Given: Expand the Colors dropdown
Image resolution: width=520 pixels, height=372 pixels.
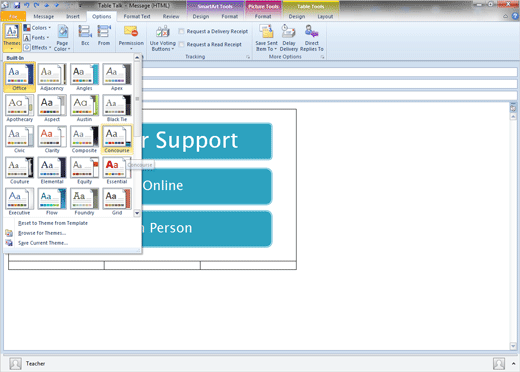Looking at the screenshot, I should (x=37, y=28).
